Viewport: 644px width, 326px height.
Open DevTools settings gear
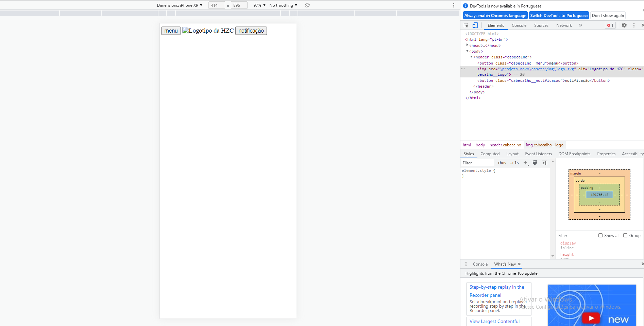624,25
